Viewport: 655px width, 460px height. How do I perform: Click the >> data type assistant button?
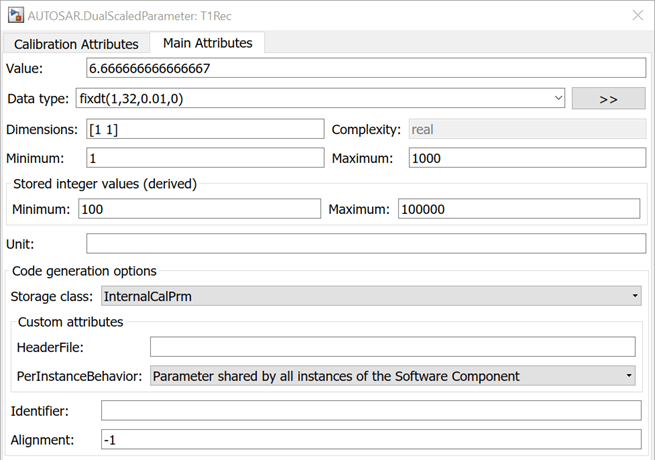608,98
